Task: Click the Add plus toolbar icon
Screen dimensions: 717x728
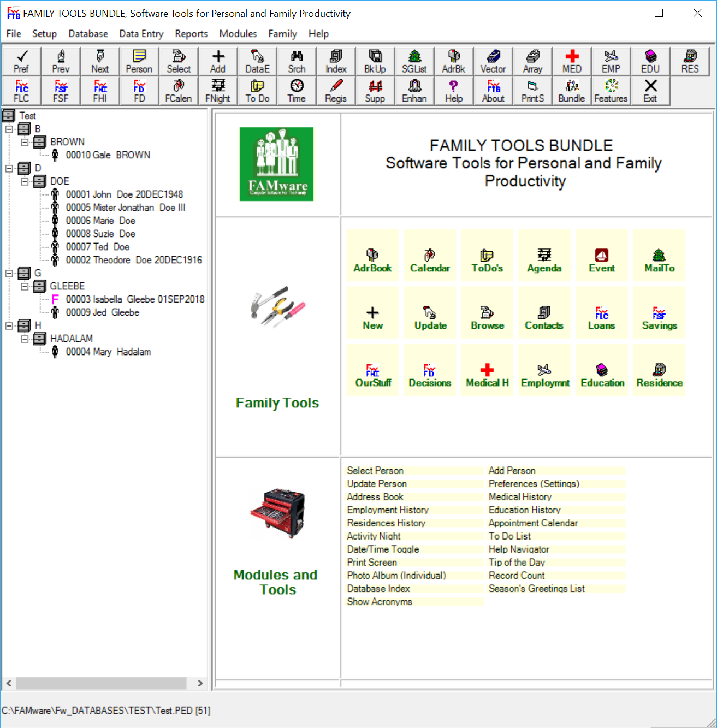Action: tap(218, 61)
